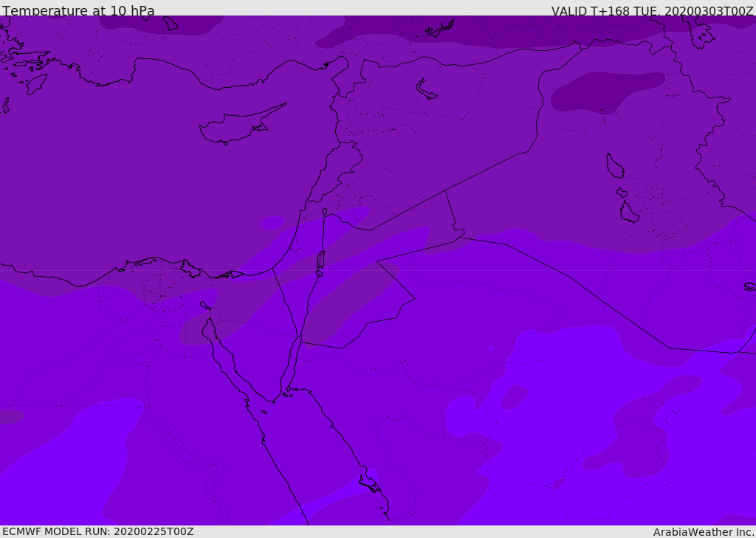The image size is (756, 538).
Task: Click the 'ArabiaWeather Inc' credit text
Action: point(703,532)
